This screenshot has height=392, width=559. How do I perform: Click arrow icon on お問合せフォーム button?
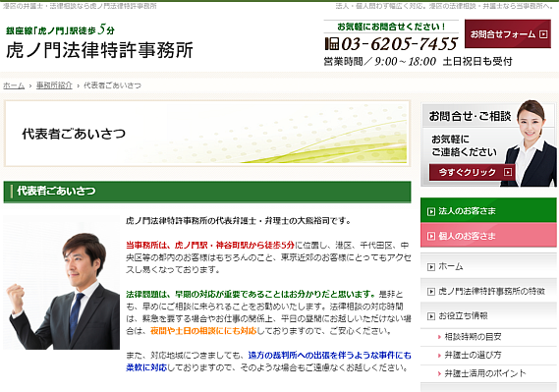coord(543,34)
